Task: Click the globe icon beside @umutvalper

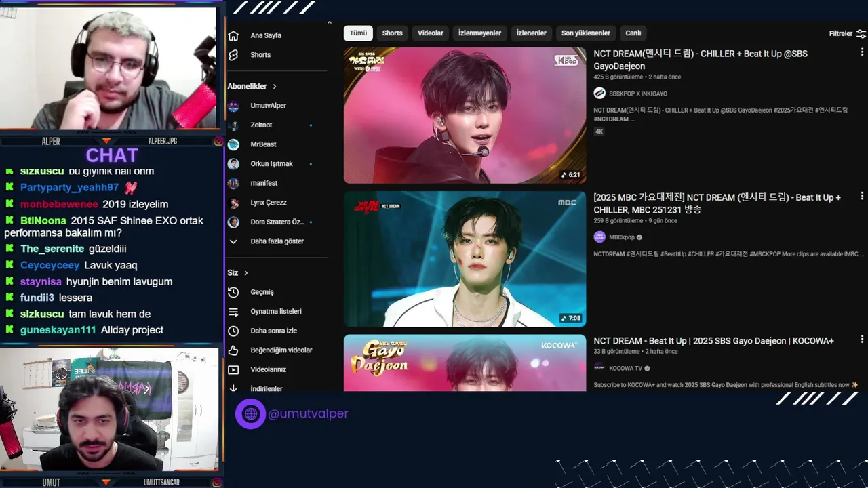Action: [250, 413]
